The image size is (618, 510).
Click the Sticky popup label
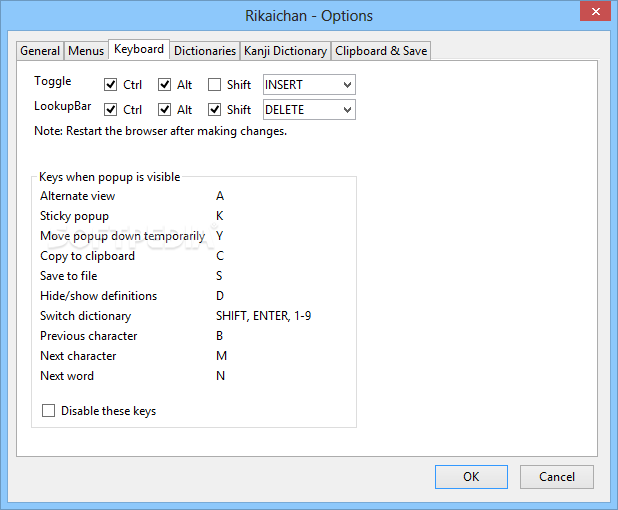74,216
